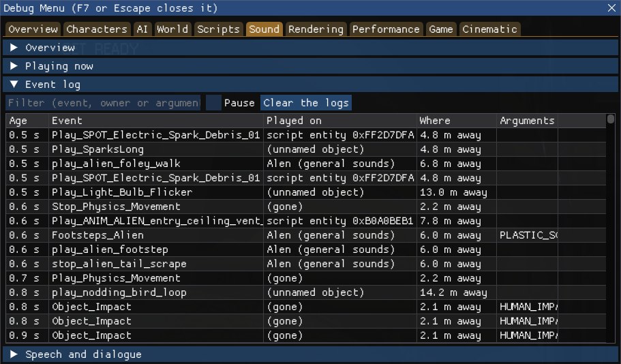Click the PLASTIC_S argument cell
621x364 pixels.
click(x=527, y=235)
